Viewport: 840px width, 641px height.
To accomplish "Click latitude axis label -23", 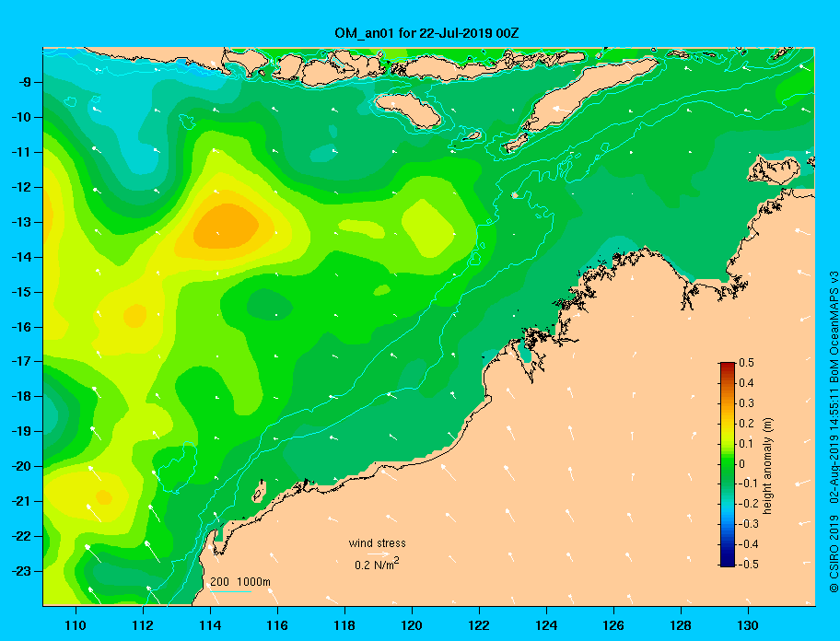I will tap(21, 571).
